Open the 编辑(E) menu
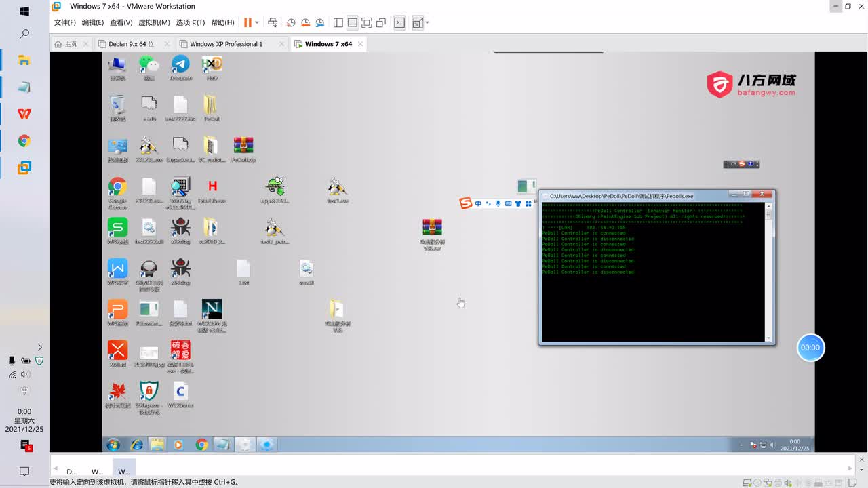 [x=93, y=22]
